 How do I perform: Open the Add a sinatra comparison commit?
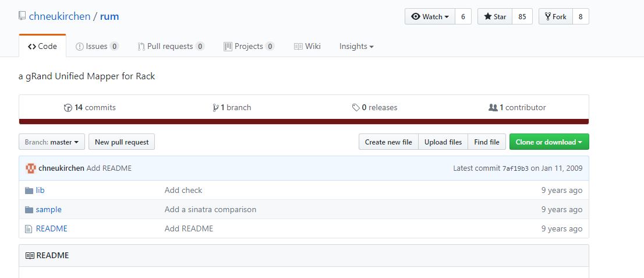[x=210, y=210]
